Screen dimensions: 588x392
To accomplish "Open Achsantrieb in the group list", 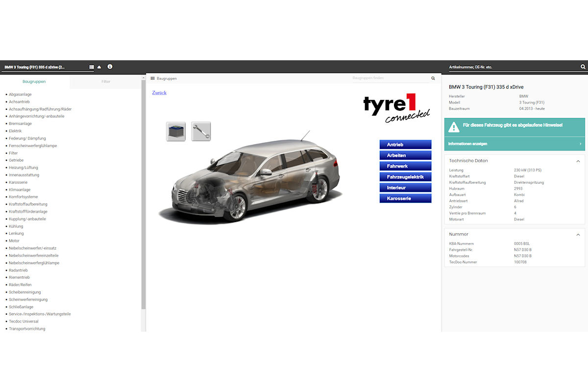I will coord(20,102).
